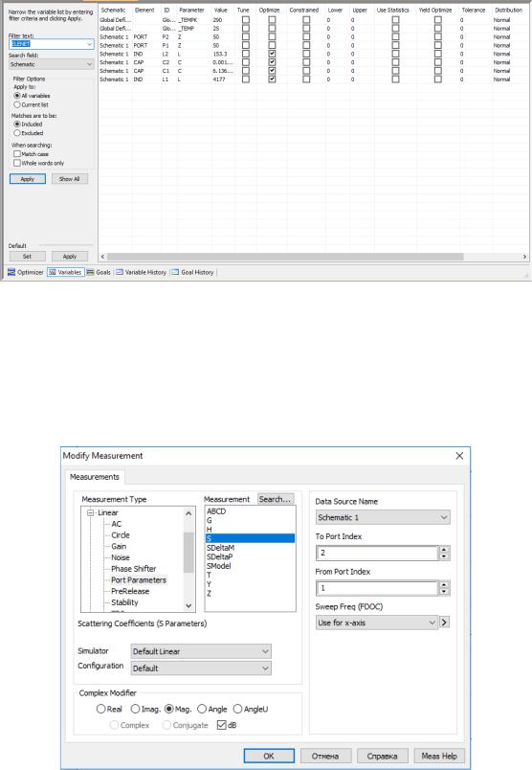Click the Default Set button

(x=28, y=257)
